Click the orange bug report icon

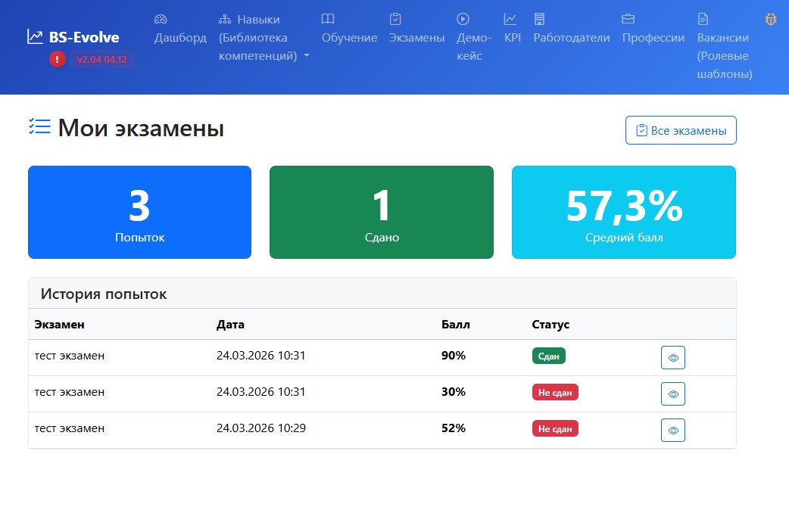point(771,19)
